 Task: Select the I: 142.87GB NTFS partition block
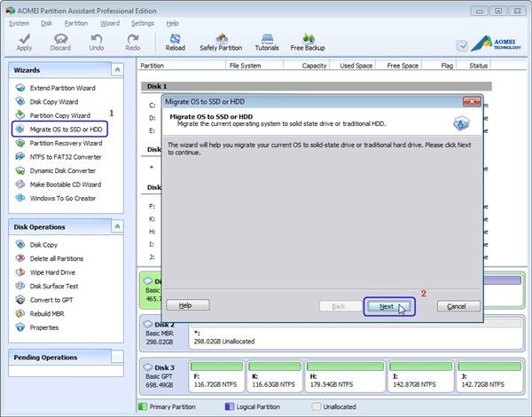tap(420, 376)
